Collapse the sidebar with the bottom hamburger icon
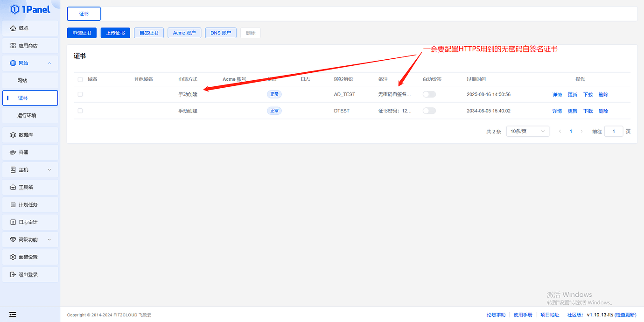The image size is (644, 322). pos(12,315)
